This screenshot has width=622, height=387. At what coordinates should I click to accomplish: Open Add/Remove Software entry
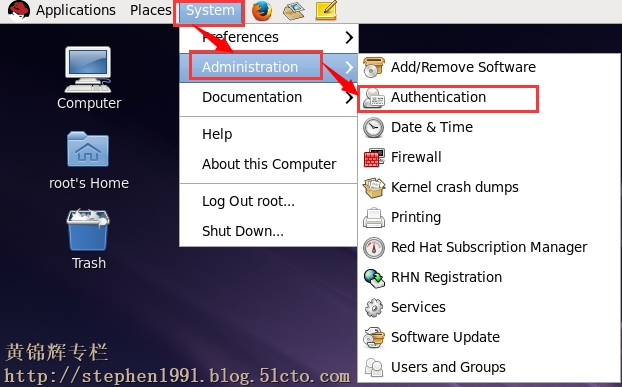click(490, 67)
